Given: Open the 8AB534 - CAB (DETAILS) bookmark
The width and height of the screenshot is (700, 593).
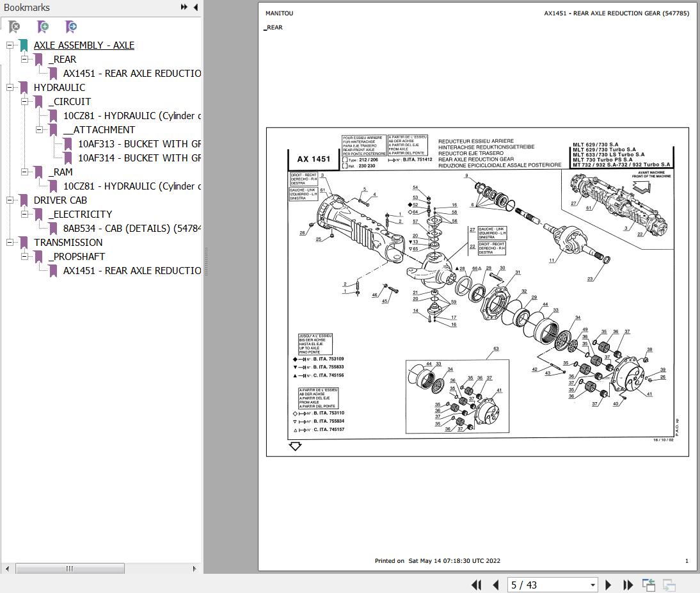Looking at the screenshot, I should point(132,228).
